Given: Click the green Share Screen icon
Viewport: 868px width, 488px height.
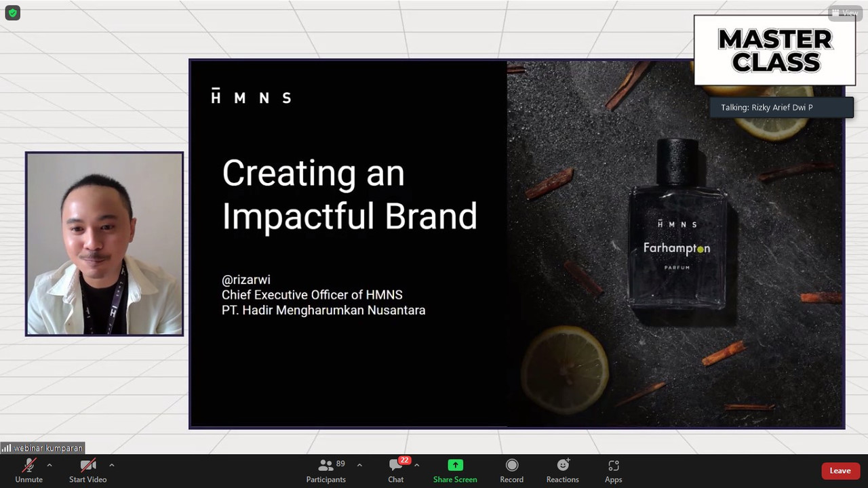Looking at the screenshot, I should [x=455, y=465].
